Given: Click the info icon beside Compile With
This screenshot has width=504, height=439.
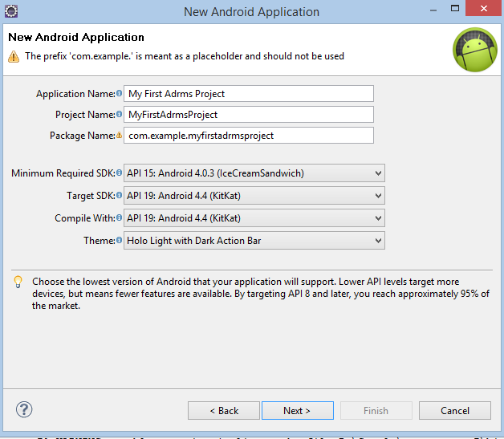Looking at the screenshot, I should click(x=119, y=217).
